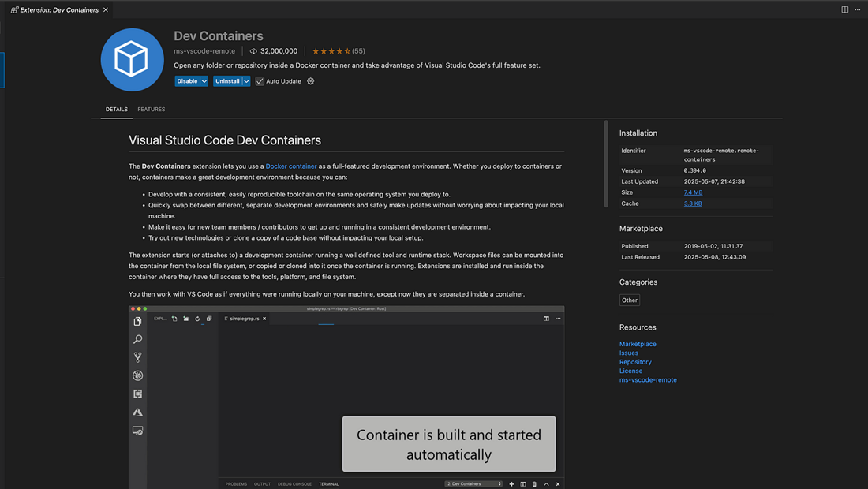Click the blue Dev Containers extension icon
868x489 pixels.
[132, 59]
